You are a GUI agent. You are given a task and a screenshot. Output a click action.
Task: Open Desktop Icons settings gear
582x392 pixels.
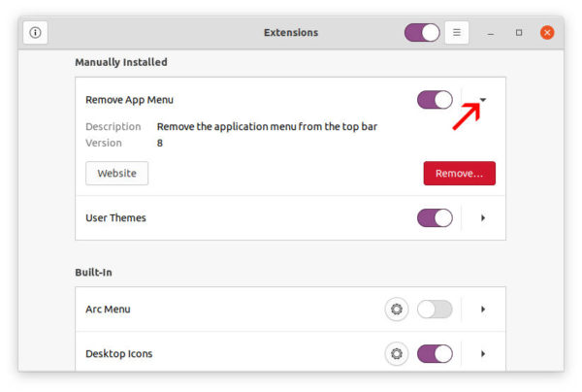397,354
